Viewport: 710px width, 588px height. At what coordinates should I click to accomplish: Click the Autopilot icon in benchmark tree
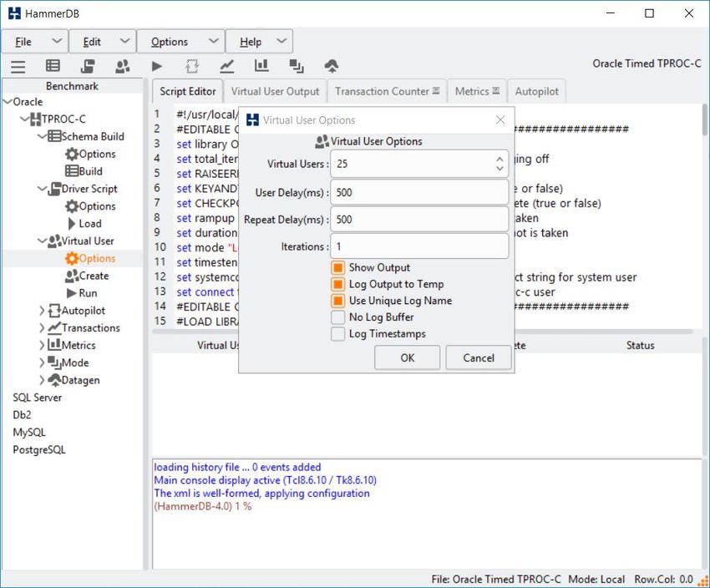coord(54,311)
